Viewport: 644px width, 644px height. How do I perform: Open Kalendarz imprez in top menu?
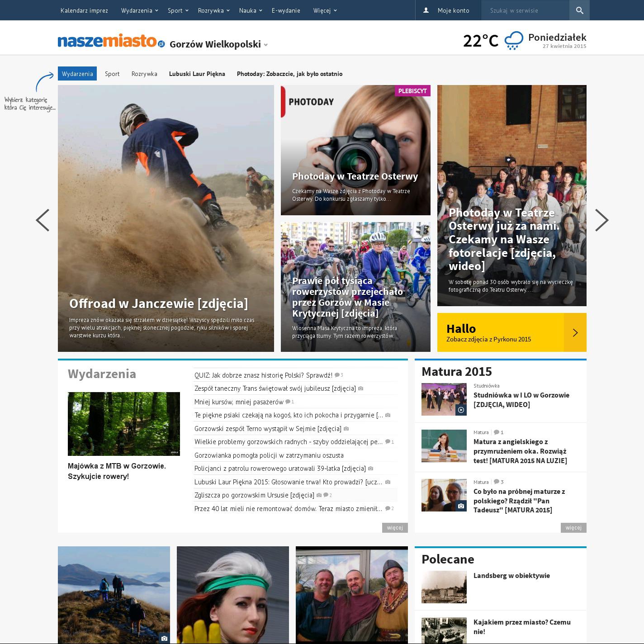point(84,10)
